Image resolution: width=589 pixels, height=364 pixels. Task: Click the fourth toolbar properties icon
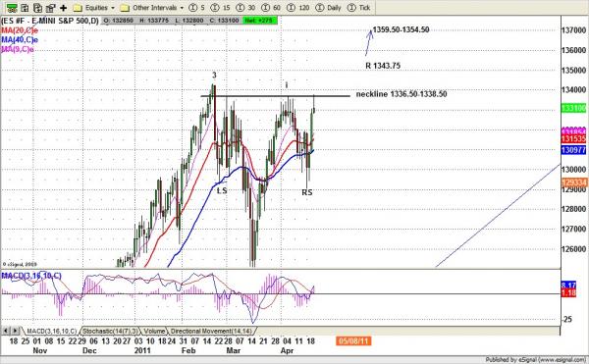(x=50, y=8)
